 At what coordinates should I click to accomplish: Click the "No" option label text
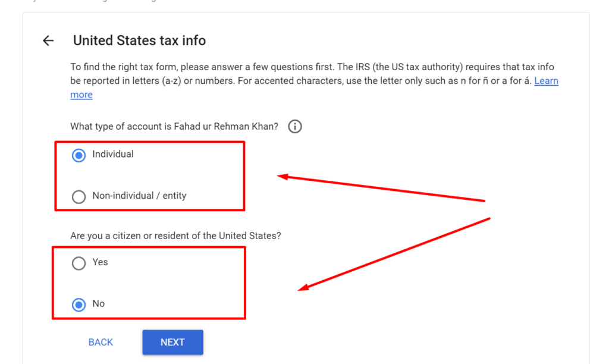[98, 303]
